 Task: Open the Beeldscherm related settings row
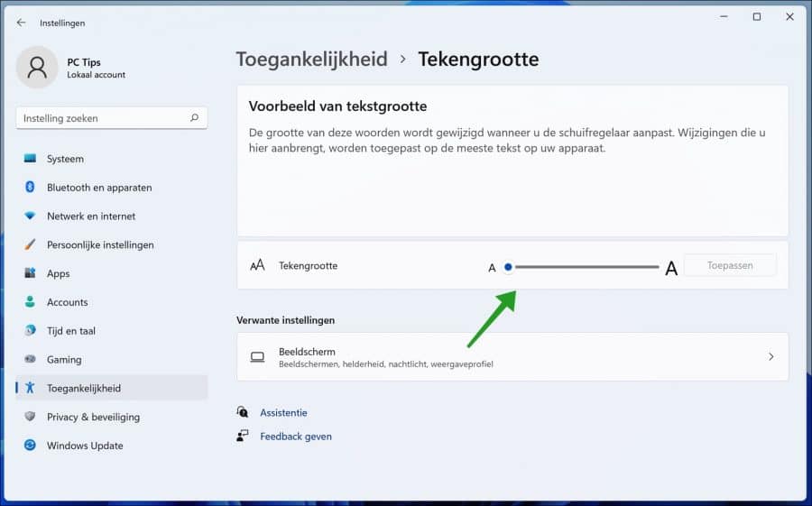click(512, 357)
